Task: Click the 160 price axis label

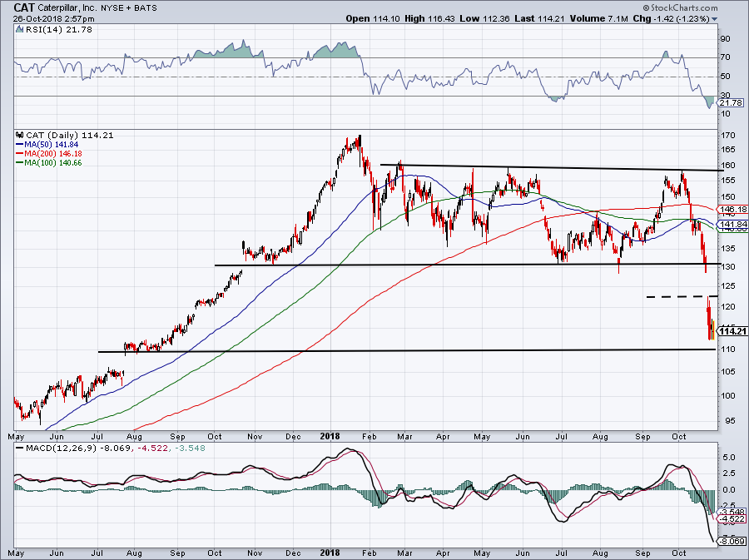Action: point(728,166)
